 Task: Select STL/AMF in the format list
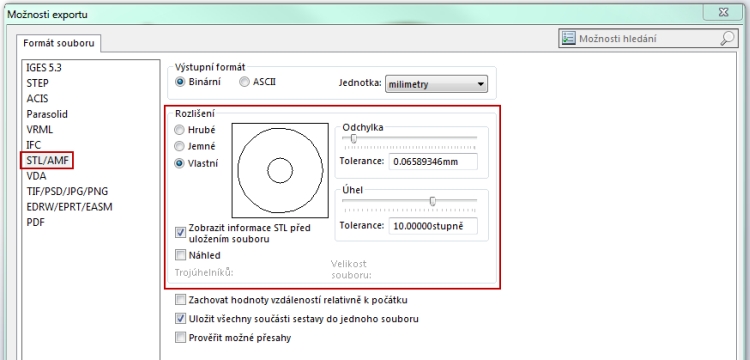47,161
